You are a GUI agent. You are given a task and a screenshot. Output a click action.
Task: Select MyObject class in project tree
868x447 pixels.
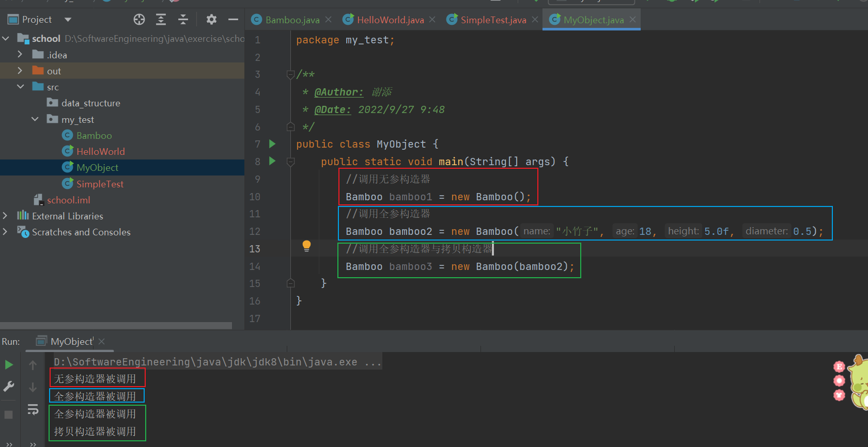pos(97,167)
